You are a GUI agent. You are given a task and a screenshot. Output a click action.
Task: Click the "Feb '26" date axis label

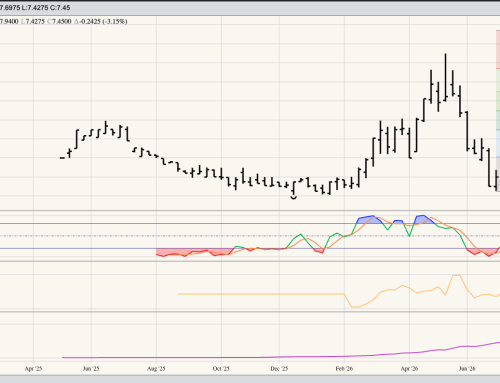(x=344, y=369)
